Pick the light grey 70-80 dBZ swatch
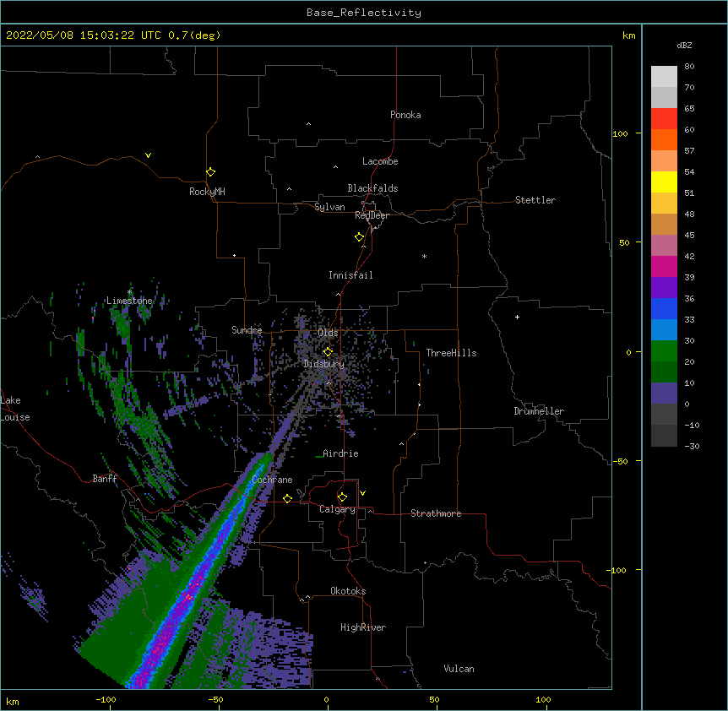The height and width of the screenshot is (711, 728). point(664,77)
